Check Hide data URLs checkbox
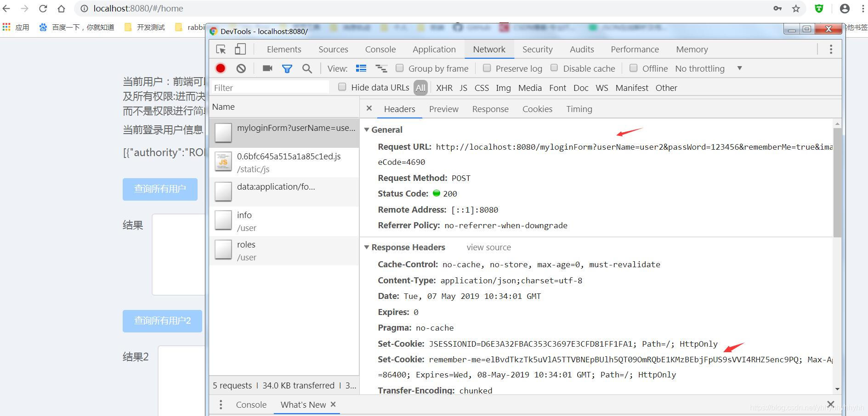 point(342,87)
